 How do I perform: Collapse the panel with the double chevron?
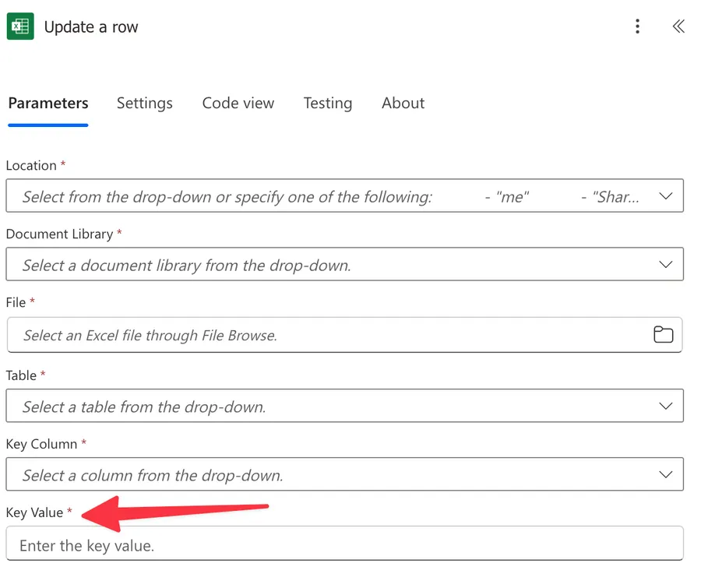point(678,26)
